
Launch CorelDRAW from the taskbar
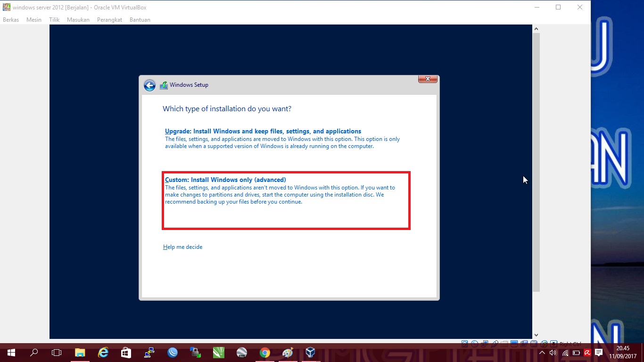218,353
